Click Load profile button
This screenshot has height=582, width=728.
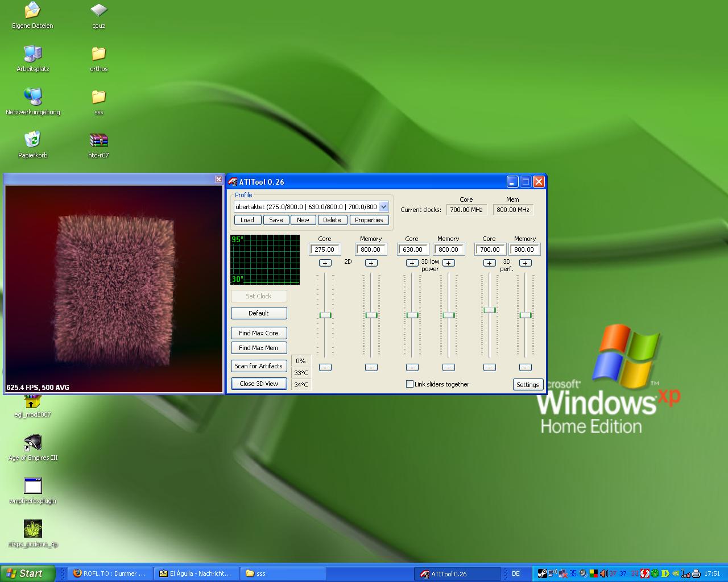[x=247, y=220]
